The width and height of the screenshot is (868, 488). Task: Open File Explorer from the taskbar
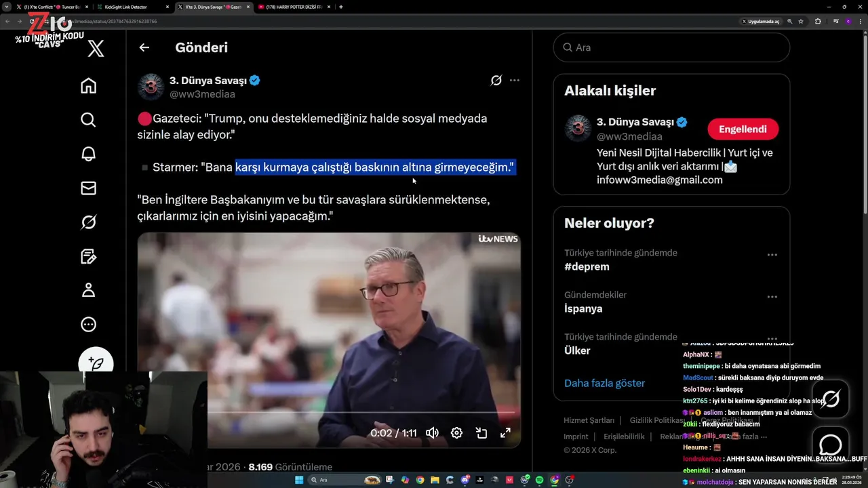[435, 480]
